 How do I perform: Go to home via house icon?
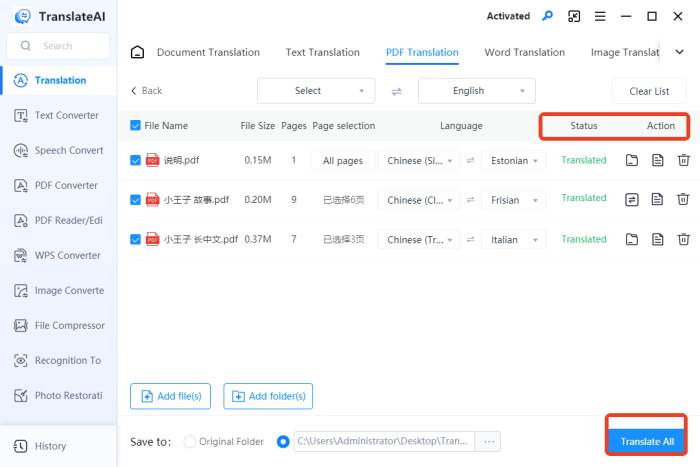tap(138, 52)
